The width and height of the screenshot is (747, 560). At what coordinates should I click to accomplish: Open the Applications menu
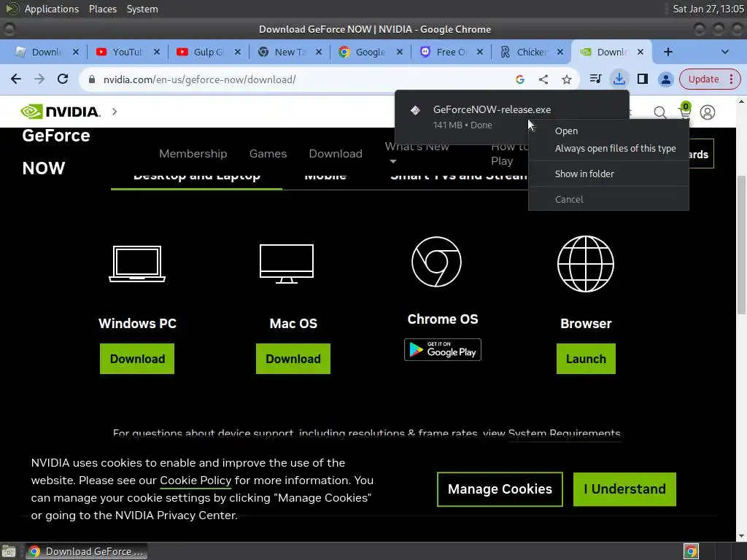[x=52, y=9]
